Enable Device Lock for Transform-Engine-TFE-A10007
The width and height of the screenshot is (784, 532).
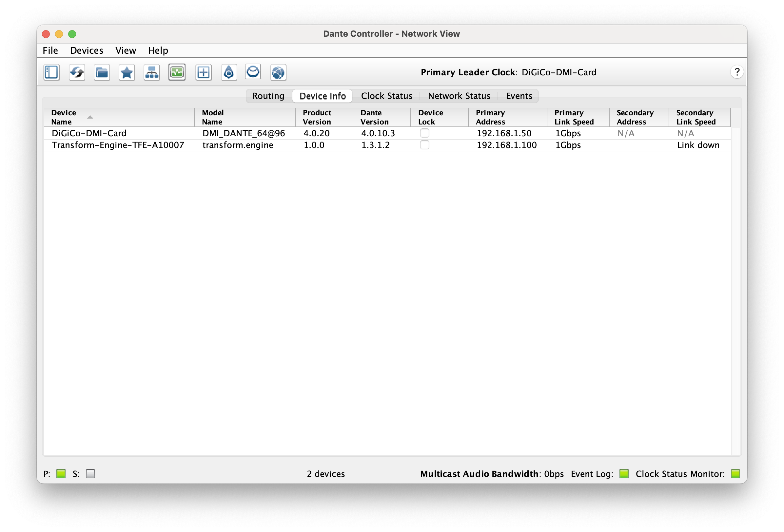pos(425,145)
